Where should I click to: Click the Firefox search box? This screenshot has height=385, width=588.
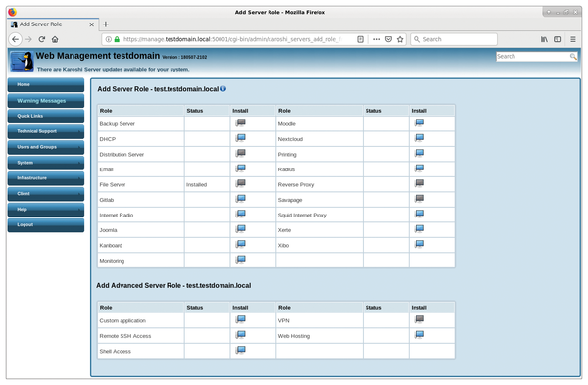[454, 39]
